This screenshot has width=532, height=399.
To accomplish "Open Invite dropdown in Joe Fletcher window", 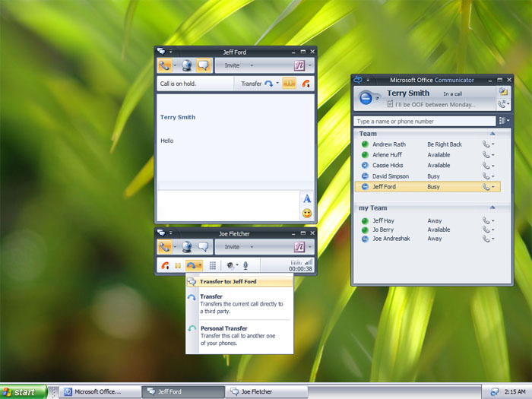I will (239, 247).
